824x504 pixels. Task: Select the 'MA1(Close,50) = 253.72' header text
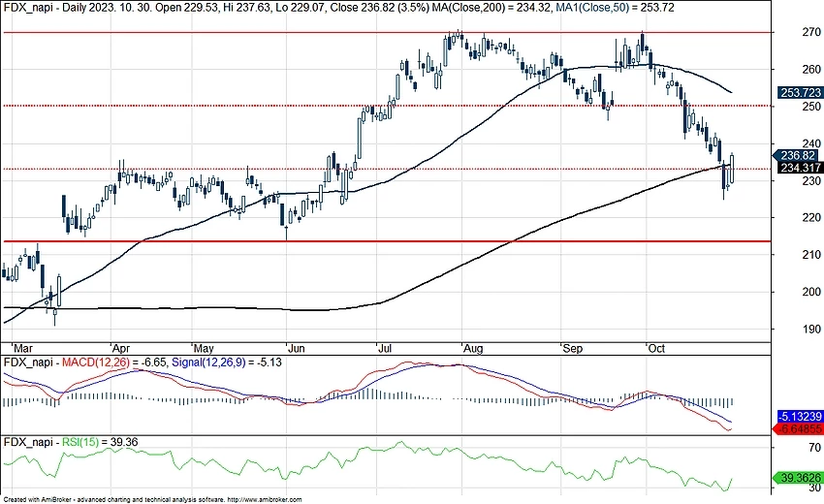615,8
